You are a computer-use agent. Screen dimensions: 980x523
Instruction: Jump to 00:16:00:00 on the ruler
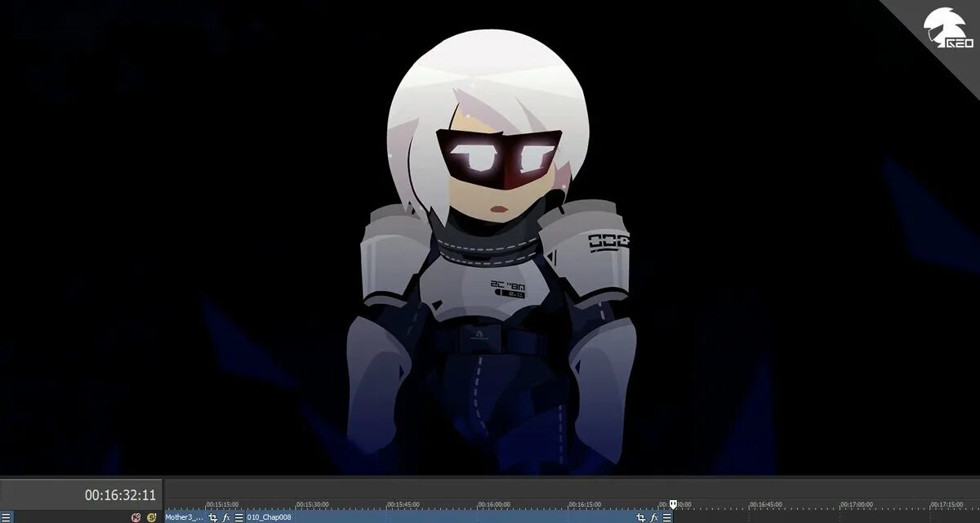point(494,504)
